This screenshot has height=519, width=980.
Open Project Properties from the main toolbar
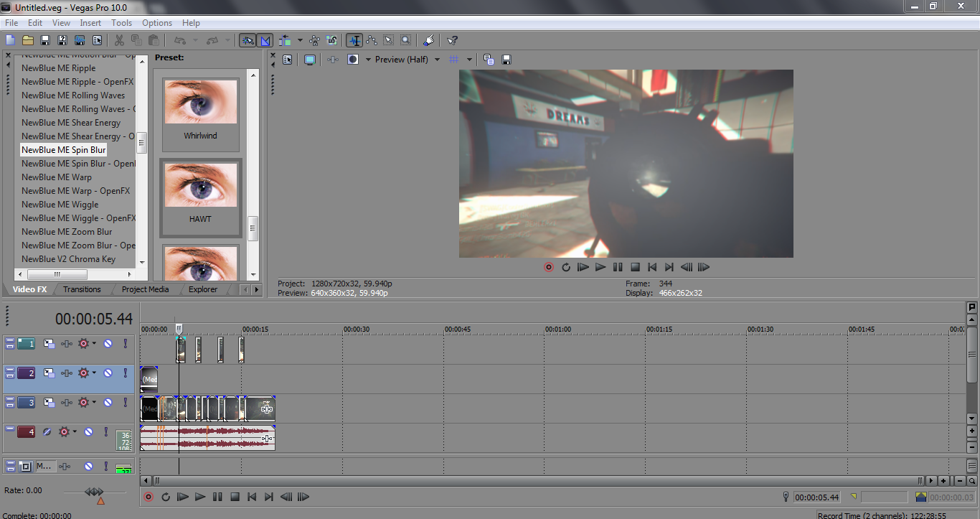[x=97, y=40]
